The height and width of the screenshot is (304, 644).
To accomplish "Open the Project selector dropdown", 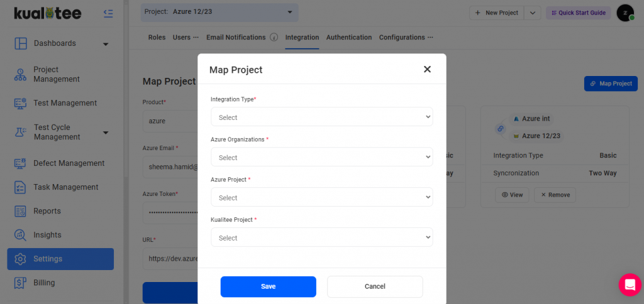I will (x=219, y=13).
